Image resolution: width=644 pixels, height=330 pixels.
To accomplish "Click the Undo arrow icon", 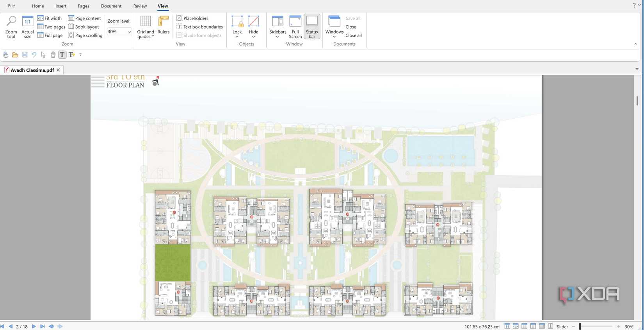I will click(x=34, y=55).
